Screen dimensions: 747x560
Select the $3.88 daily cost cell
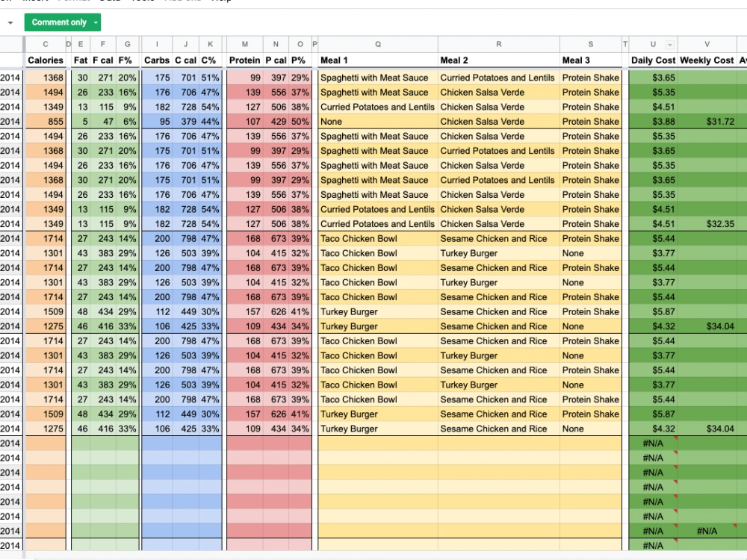coord(653,122)
